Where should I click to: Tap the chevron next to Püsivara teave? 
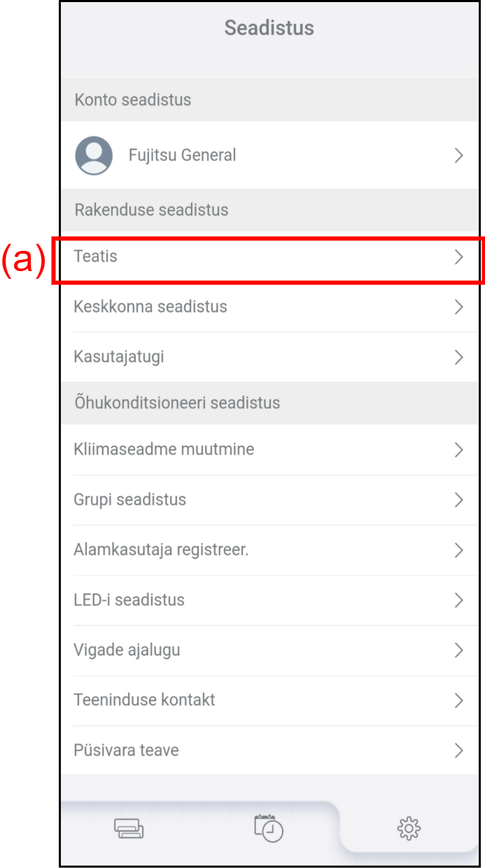tap(459, 750)
